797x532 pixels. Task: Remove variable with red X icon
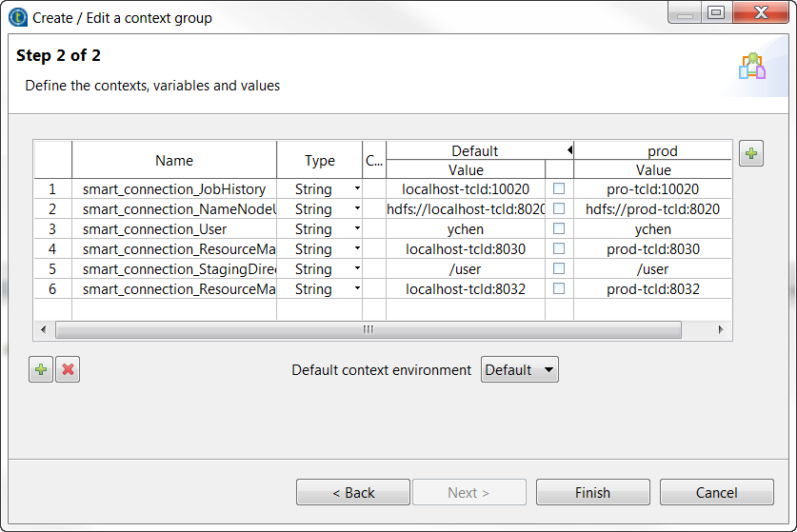[68, 370]
